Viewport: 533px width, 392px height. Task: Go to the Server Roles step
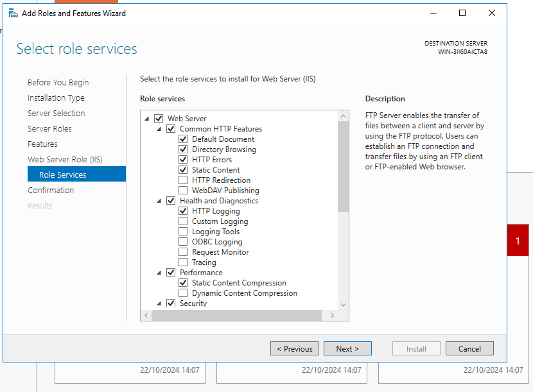pyautogui.click(x=49, y=129)
